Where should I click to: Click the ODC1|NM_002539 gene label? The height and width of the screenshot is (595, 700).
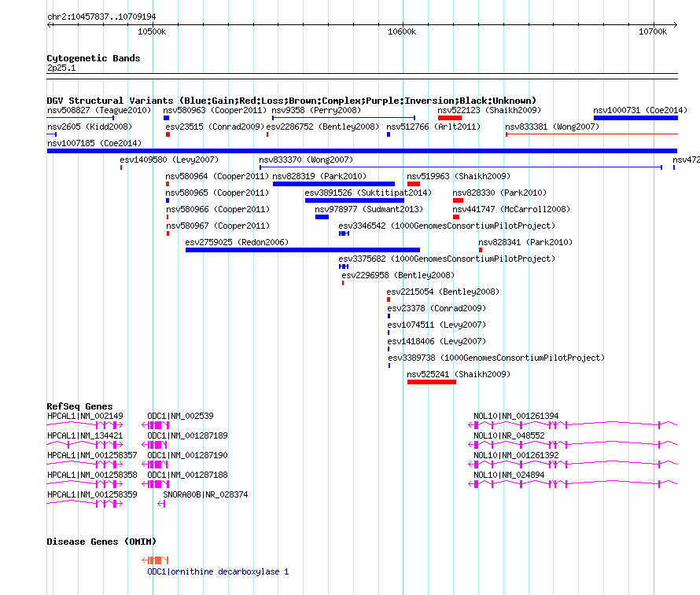(180, 416)
